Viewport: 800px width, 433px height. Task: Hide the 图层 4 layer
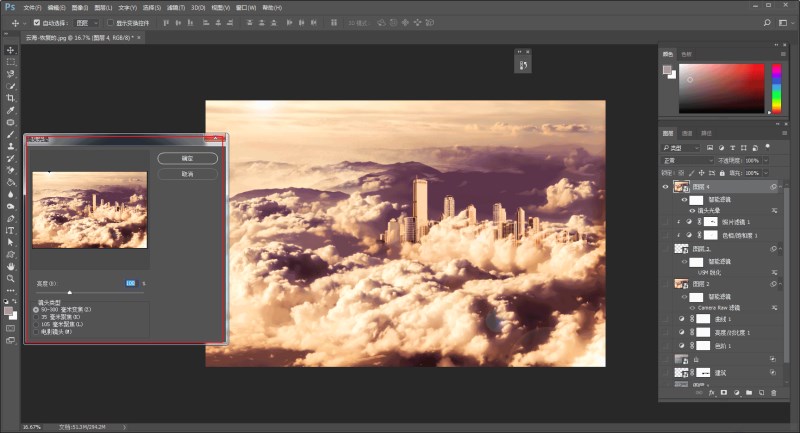click(667, 187)
